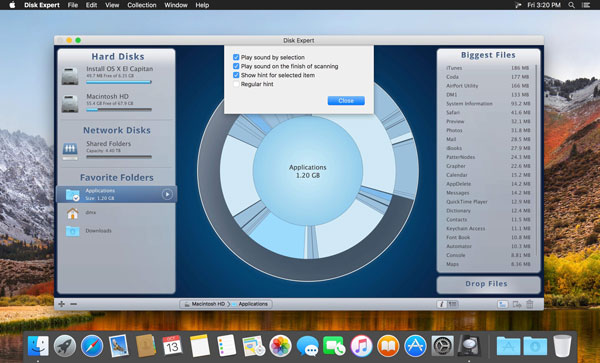Open the Help menu

[202, 5]
